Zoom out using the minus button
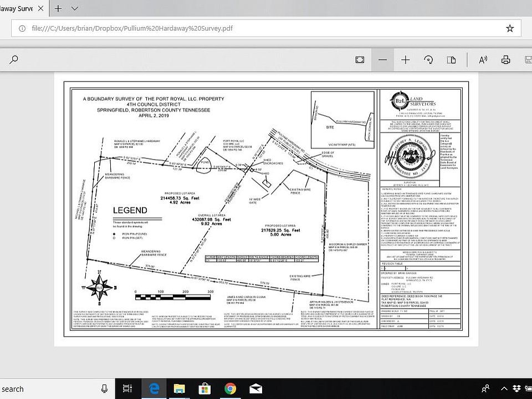Screen dimensions: 532x399 [x=383, y=60]
